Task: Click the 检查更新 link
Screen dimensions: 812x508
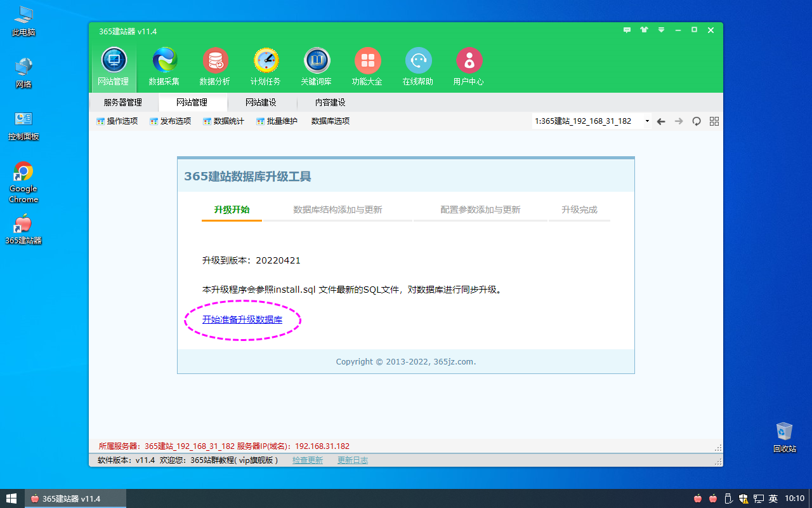Action: click(x=308, y=460)
